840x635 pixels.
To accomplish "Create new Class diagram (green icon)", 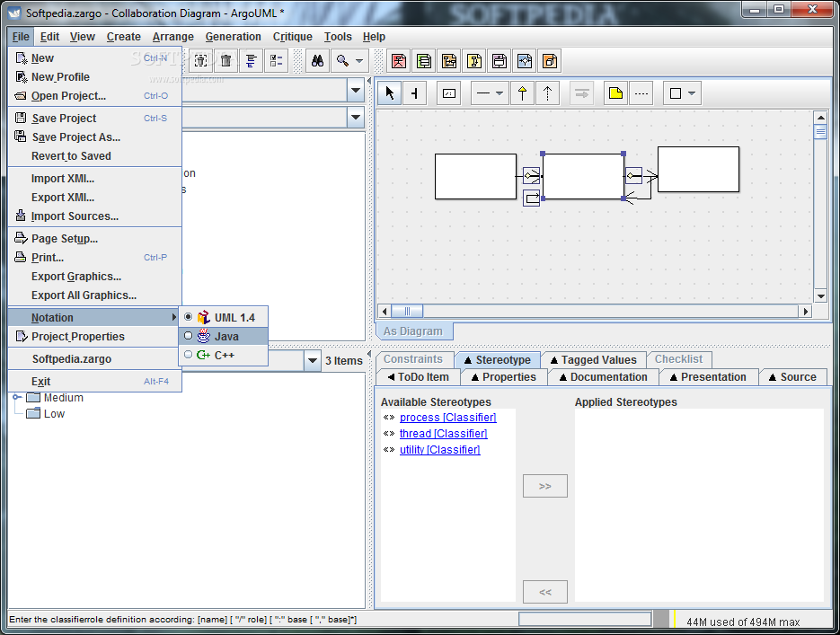I will click(x=424, y=61).
